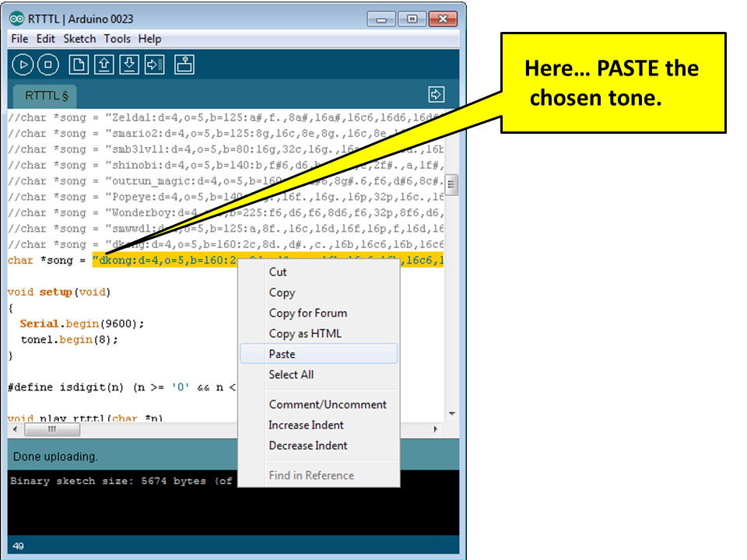The width and height of the screenshot is (747, 560).
Task: Create a new sketch via New icon
Action: tap(79, 65)
